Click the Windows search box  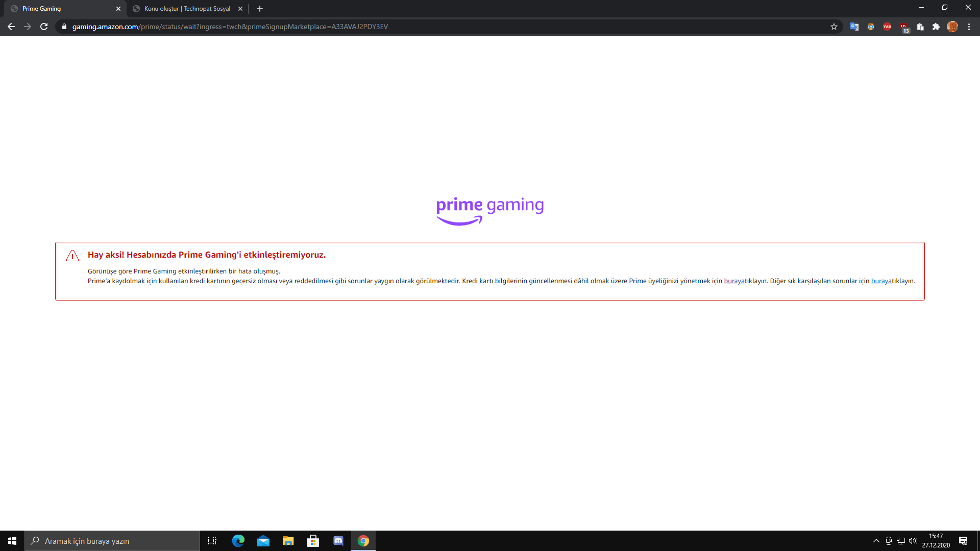[112, 541]
